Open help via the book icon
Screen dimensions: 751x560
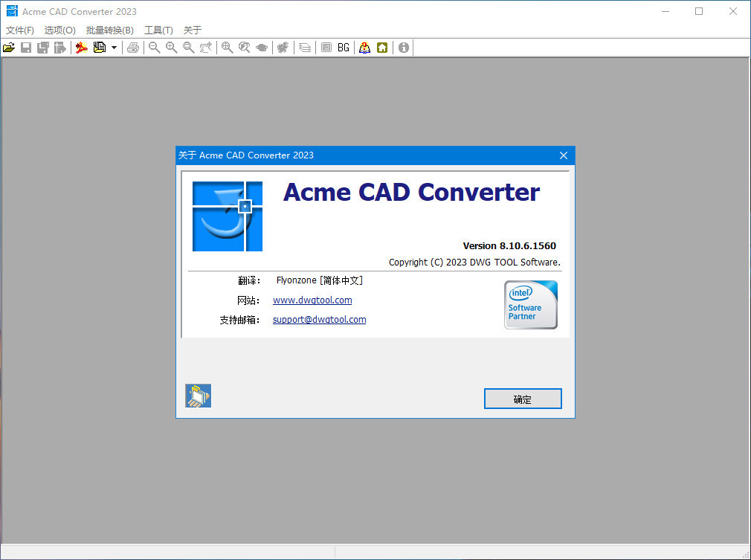tap(364, 47)
